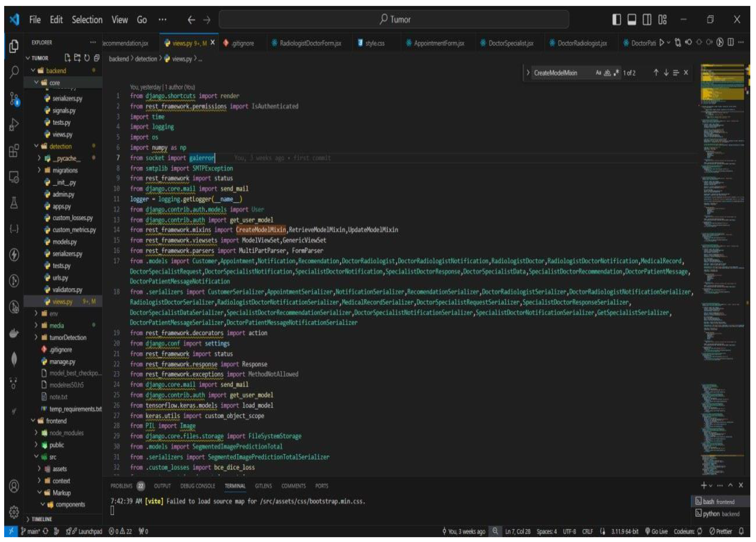
Task: Toggle Match Whole Word in find widget
Action: (607, 73)
